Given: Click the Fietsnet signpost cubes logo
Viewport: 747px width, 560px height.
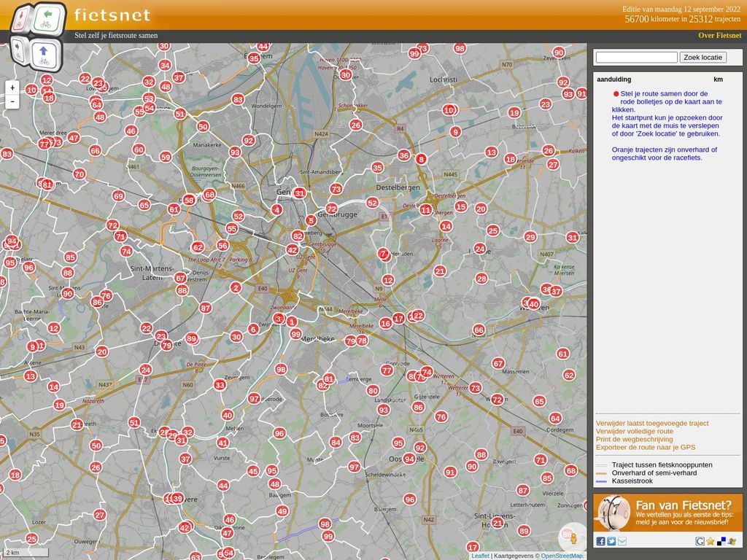Looking at the screenshot, I should (37, 36).
